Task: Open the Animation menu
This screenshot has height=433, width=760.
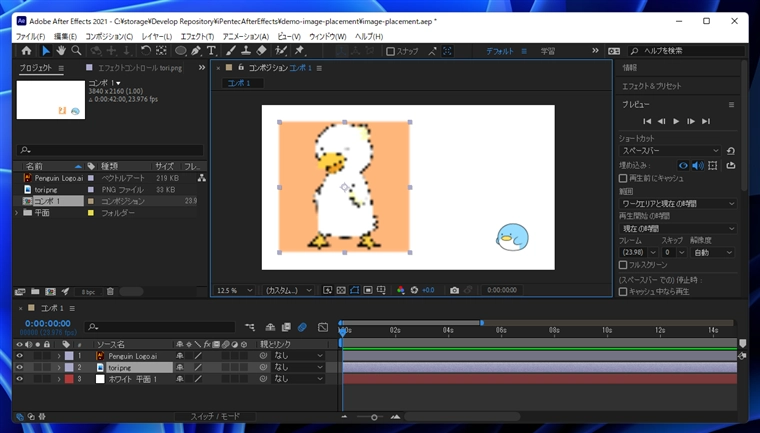Action: tap(246, 36)
